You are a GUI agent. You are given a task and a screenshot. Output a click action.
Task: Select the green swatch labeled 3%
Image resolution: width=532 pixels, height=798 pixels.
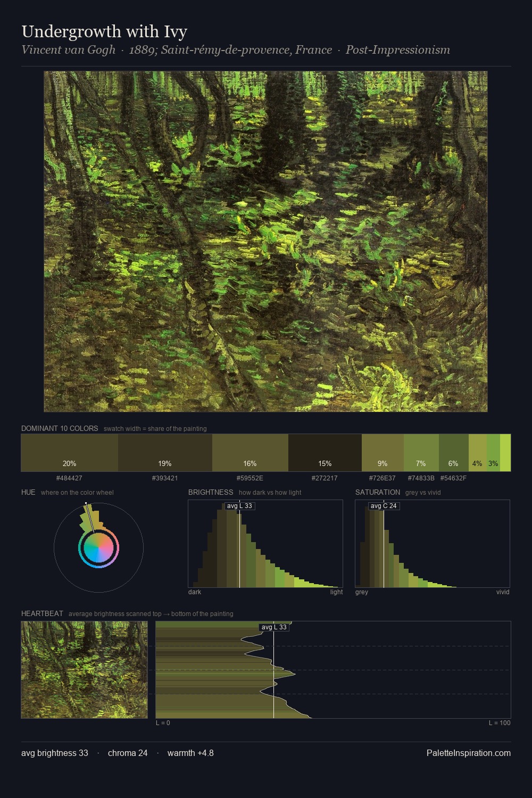[x=493, y=453]
